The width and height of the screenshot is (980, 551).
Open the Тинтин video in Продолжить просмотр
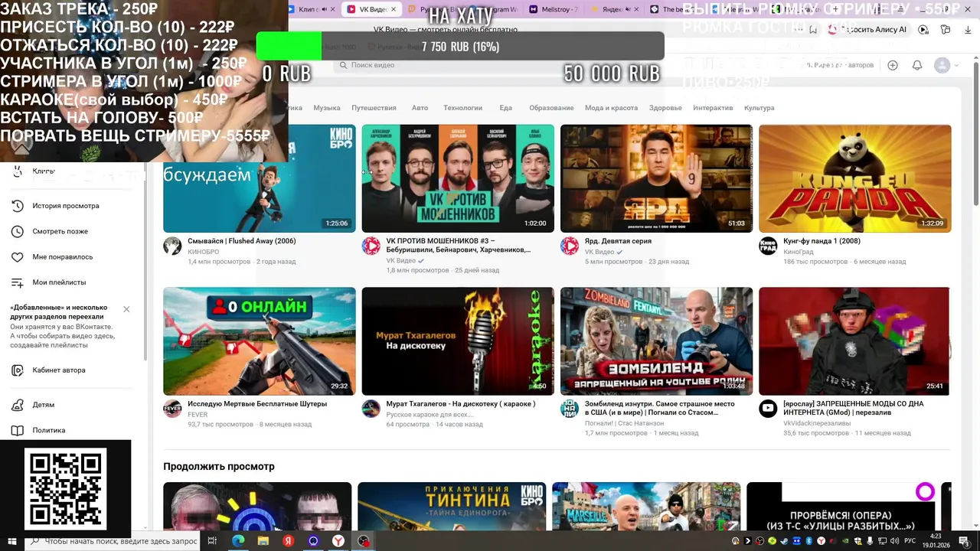coord(452,506)
